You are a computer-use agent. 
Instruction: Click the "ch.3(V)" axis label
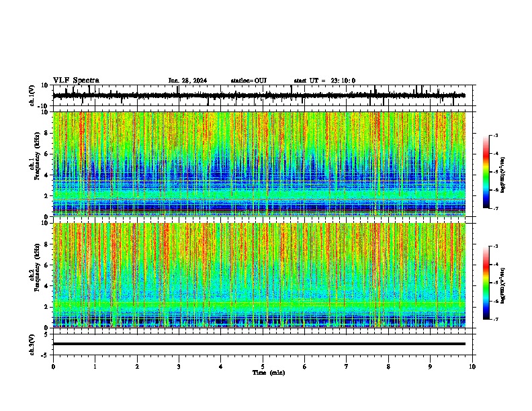pyautogui.click(x=32, y=345)
